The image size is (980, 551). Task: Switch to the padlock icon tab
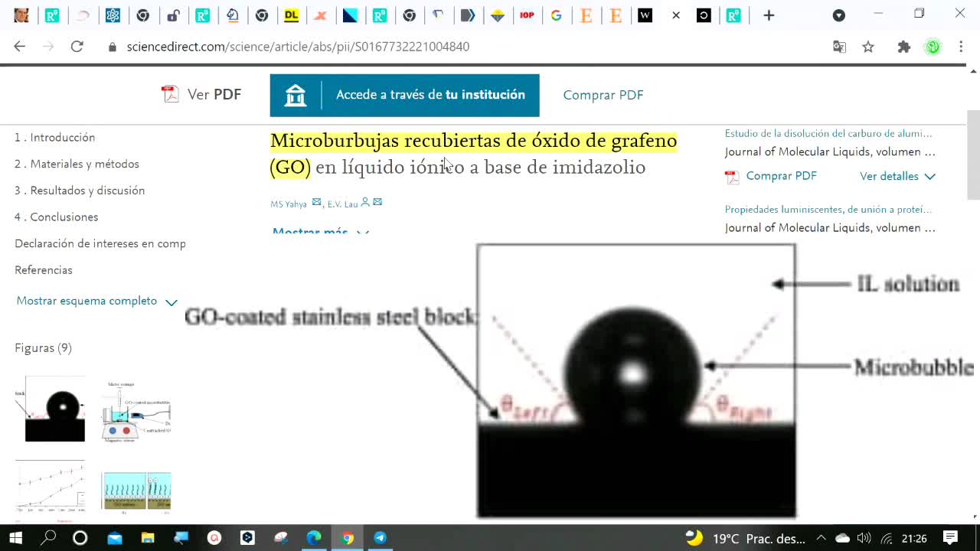point(172,15)
